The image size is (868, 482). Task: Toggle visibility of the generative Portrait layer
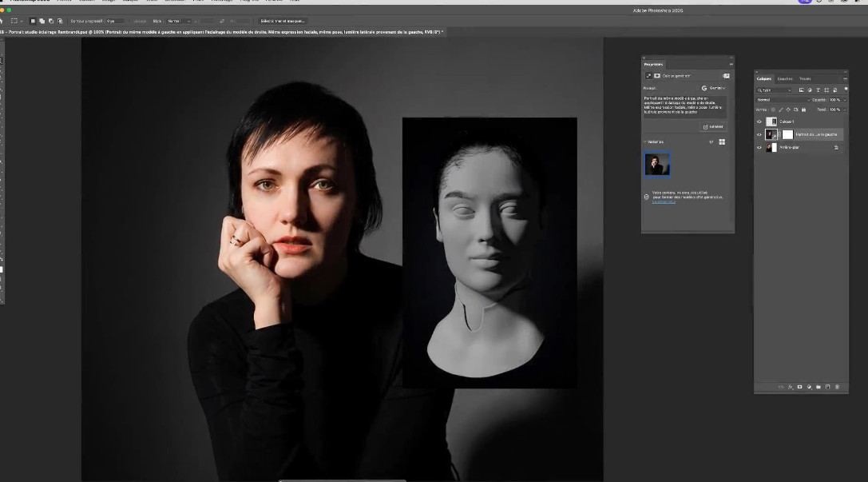[759, 134]
